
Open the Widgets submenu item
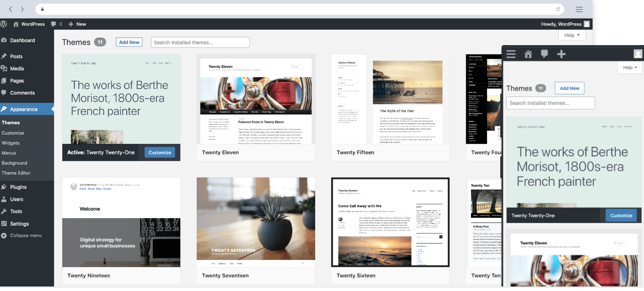[11, 143]
